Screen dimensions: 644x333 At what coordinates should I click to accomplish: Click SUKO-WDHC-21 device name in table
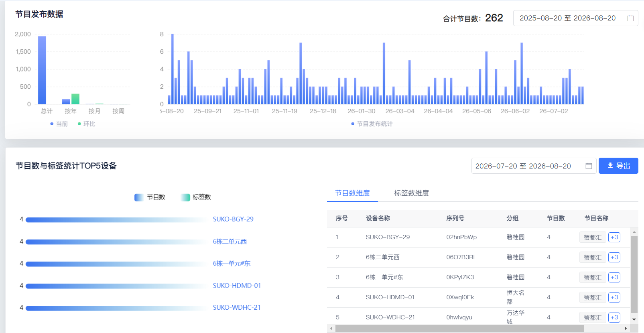(390, 317)
